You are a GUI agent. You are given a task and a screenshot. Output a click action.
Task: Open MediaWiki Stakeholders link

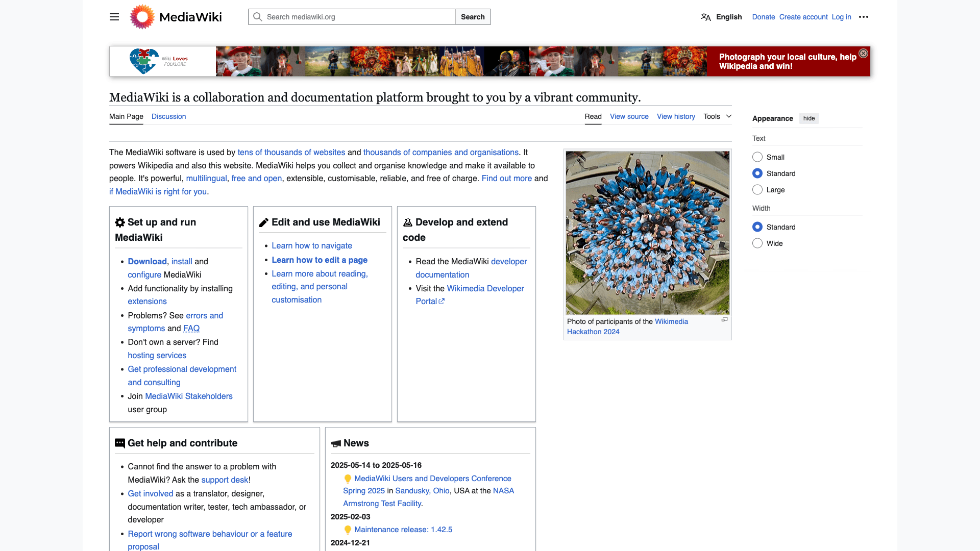(x=189, y=396)
